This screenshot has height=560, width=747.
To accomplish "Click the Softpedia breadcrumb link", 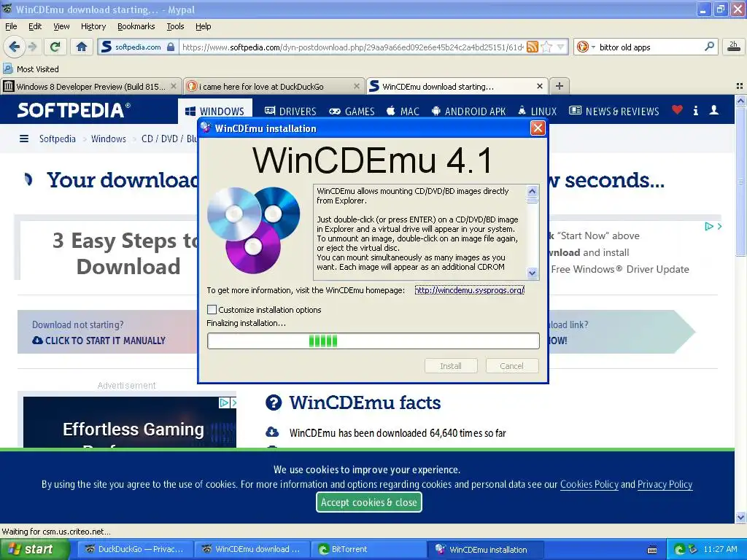I will [57, 139].
